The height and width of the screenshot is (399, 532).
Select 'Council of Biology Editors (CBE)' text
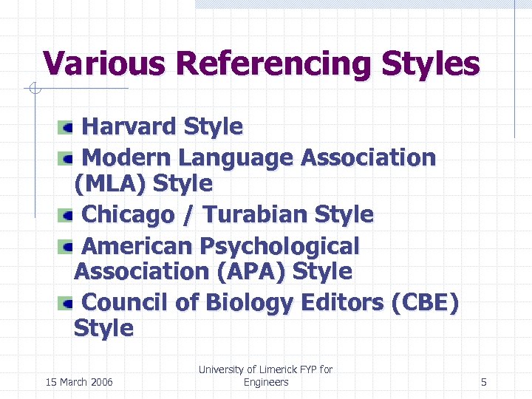(270, 303)
